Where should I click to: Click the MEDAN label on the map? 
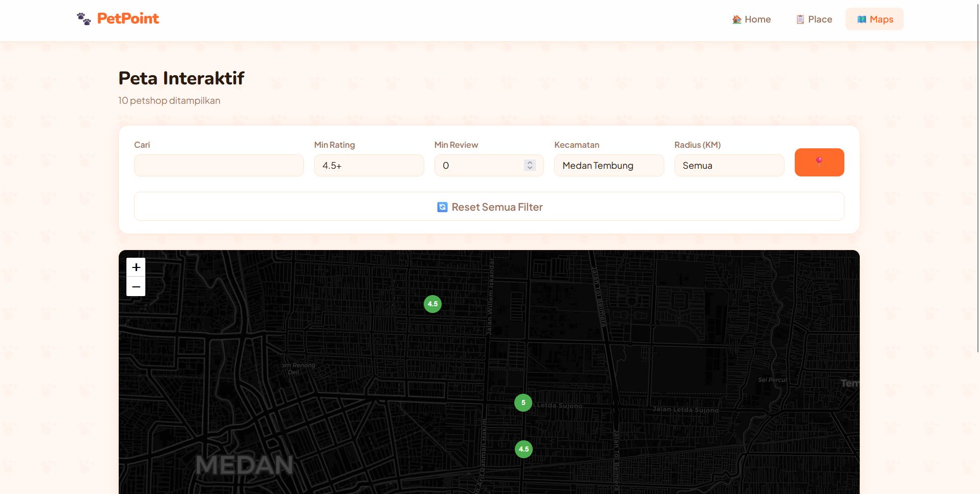(x=244, y=465)
